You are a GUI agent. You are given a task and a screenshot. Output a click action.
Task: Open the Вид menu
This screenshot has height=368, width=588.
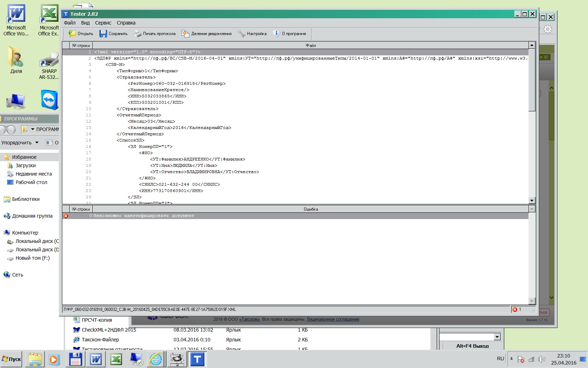[85, 23]
